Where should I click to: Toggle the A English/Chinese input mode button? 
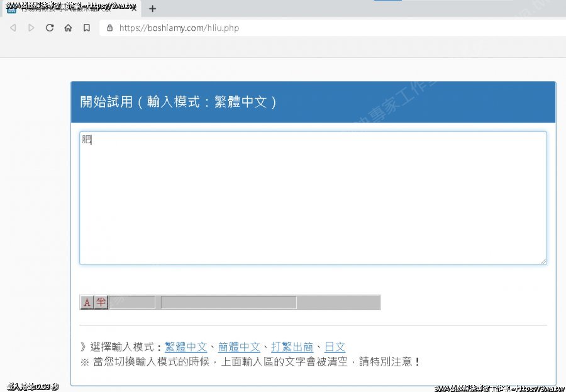(87, 303)
